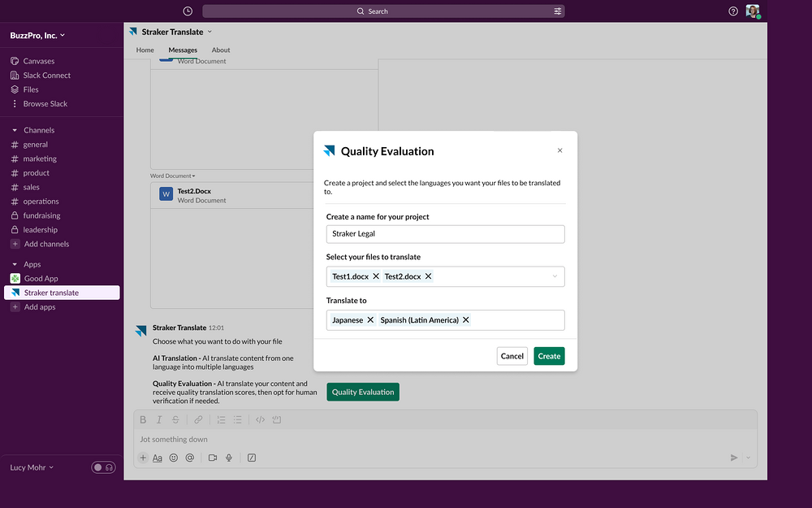
Task: Remove Japanese from target languages
Action: [x=370, y=319]
